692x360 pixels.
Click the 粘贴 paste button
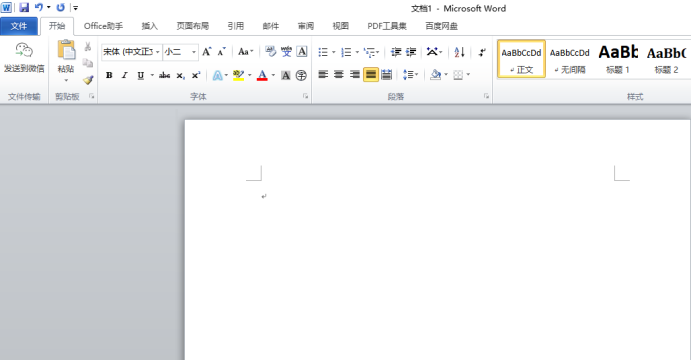(66, 56)
